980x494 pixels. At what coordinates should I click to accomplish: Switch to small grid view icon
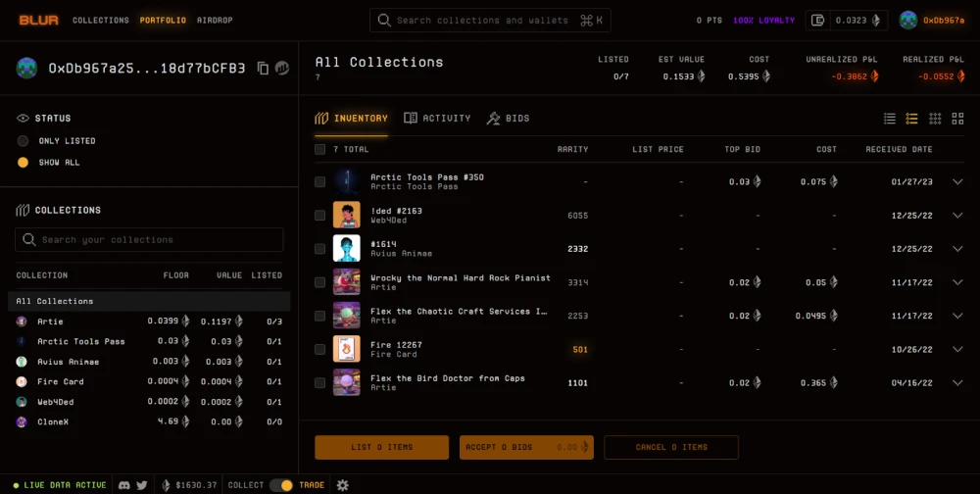point(935,119)
